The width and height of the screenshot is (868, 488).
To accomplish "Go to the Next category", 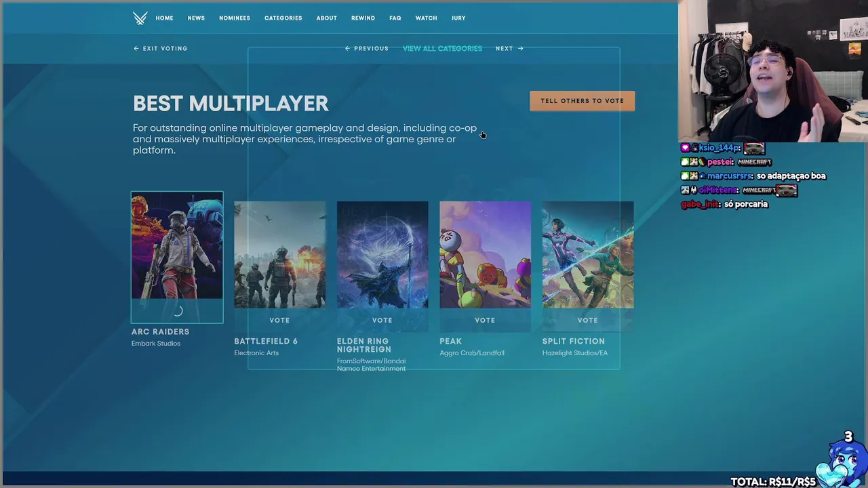I will [x=509, y=49].
